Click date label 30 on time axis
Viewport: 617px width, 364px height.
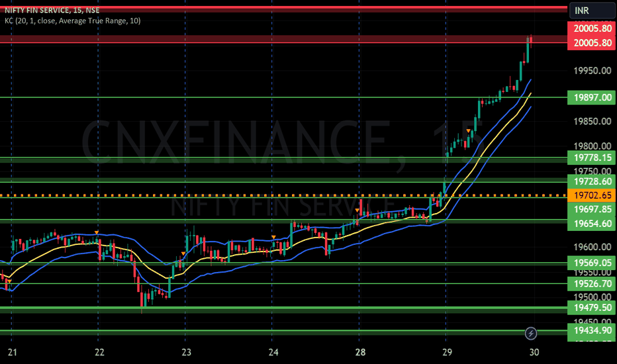coord(534,352)
